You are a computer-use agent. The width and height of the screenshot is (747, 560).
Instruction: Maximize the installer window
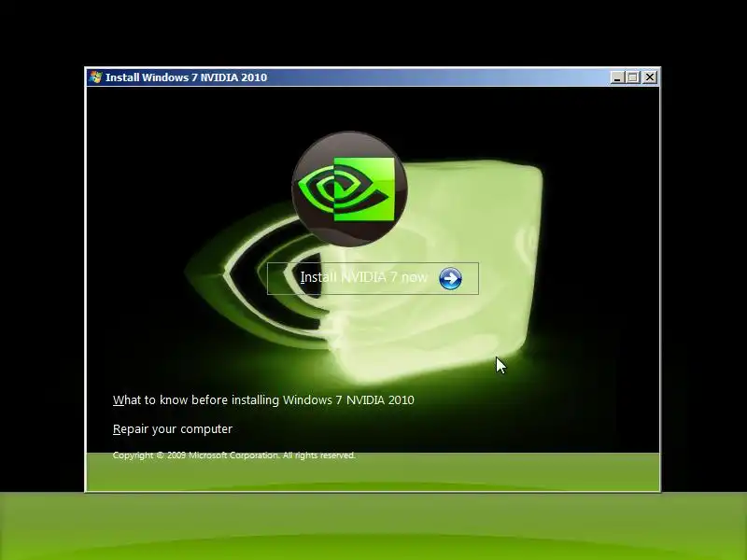pyautogui.click(x=633, y=77)
